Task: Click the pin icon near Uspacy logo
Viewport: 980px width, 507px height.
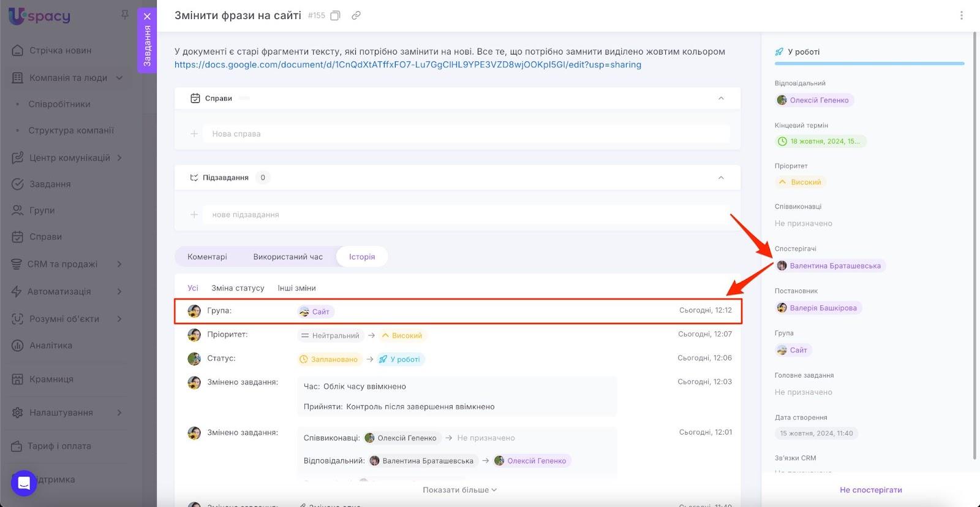Action: coord(125,14)
